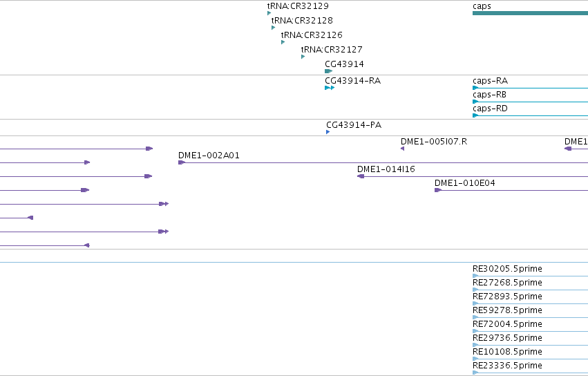Click the tRNA:CR32127 teal arrowhead glyph

pyautogui.click(x=303, y=57)
